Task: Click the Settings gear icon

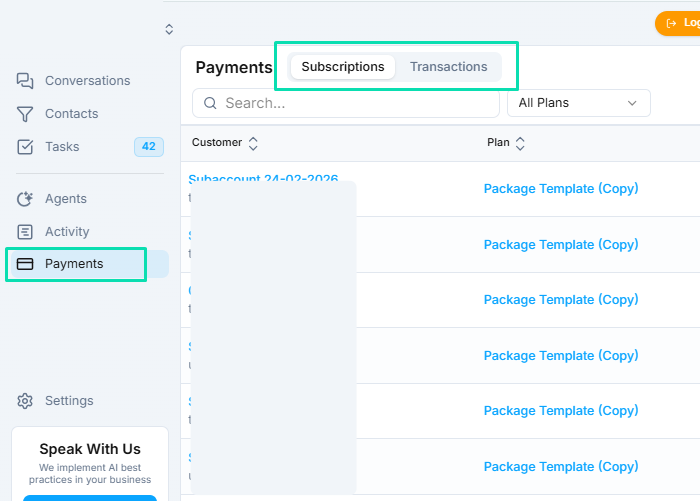Action: (x=25, y=401)
